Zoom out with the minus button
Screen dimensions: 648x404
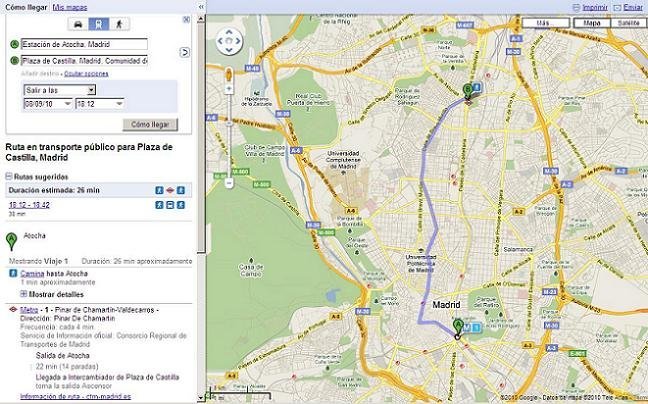[x=229, y=183]
